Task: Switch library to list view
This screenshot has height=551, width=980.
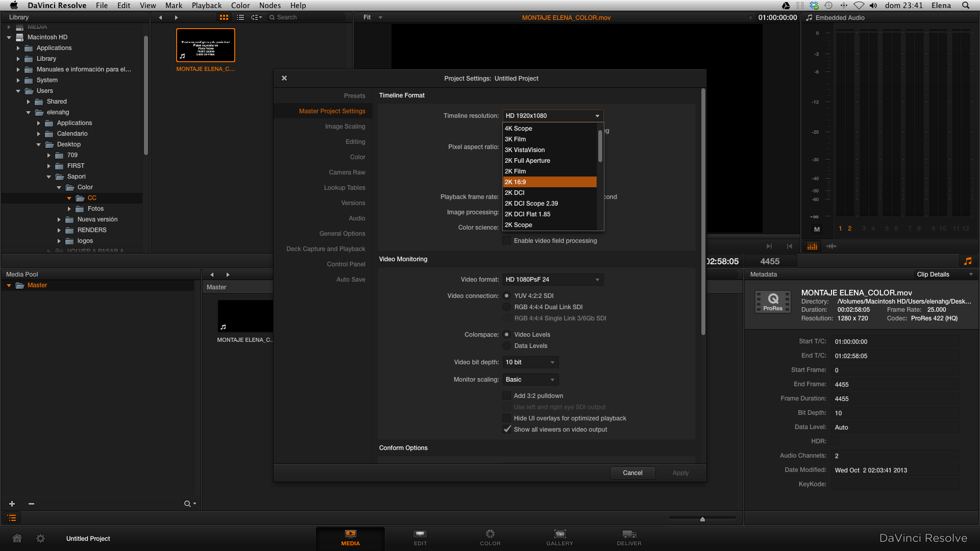Action: tap(240, 17)
